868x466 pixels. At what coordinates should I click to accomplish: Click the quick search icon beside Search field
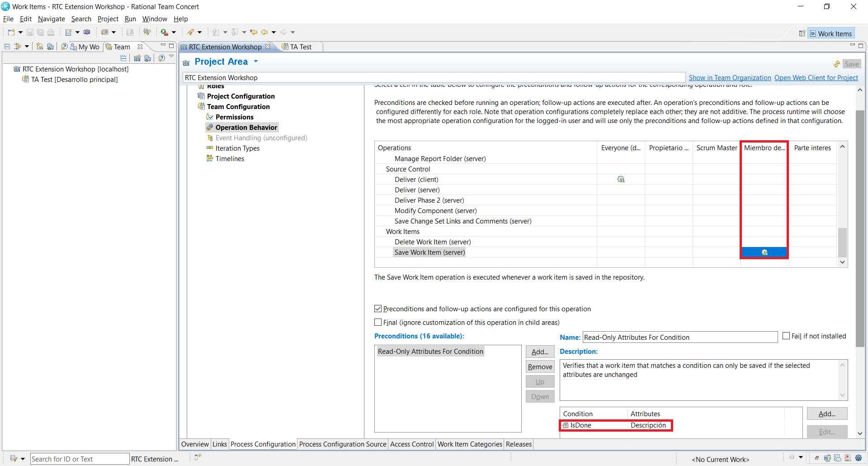[13, 459]
